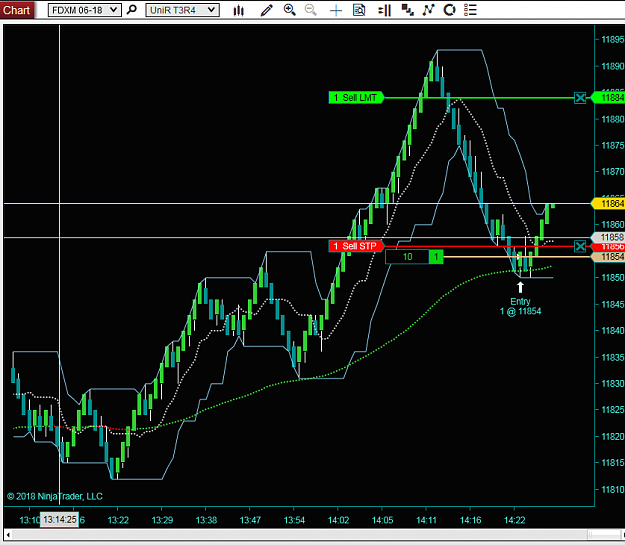Select the drawing tools pencil icon
The image size is (625, 545).
tap(266, 10)
